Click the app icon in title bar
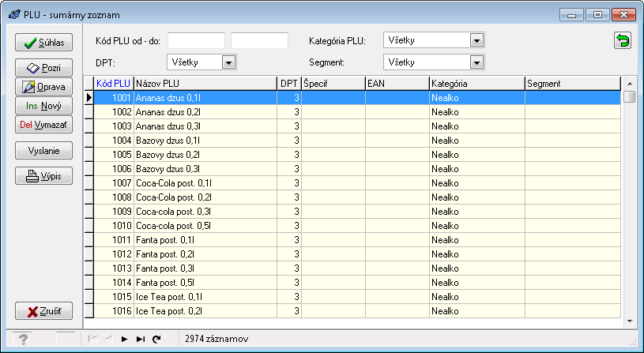 coord(14,15)
